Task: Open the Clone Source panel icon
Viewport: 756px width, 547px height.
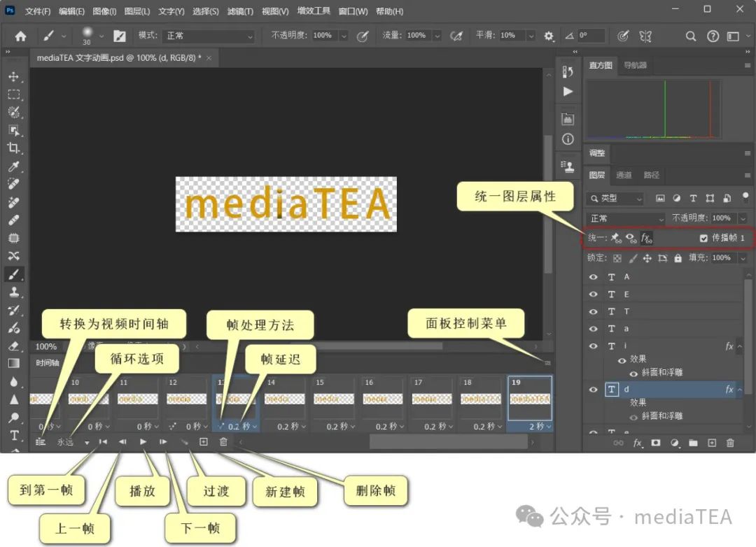Action: [x=568, y=166]
